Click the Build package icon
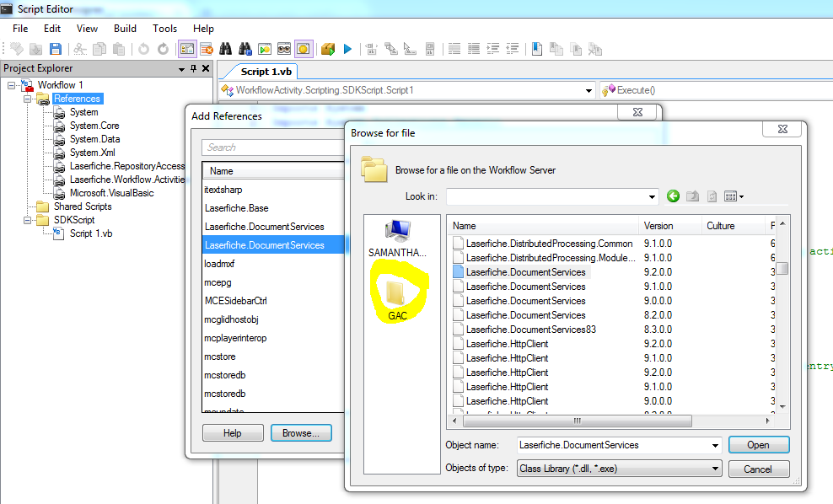Screen dimensions: 833x504 click(x=328, y=49)
